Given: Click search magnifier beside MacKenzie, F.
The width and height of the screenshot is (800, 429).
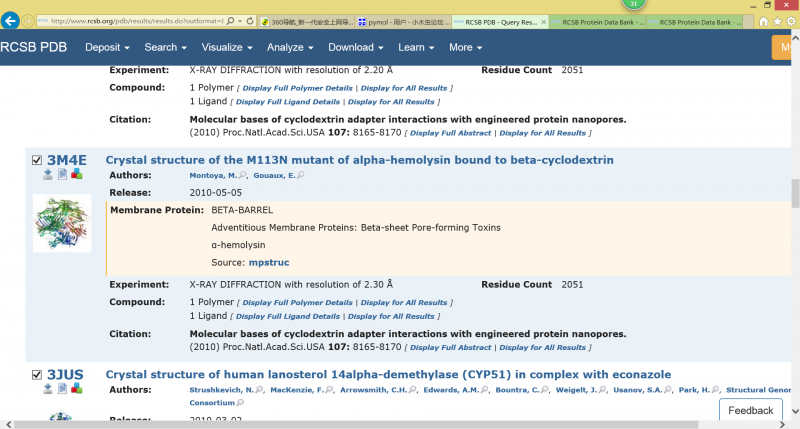Looking at the screenshot, I should 330,390.
